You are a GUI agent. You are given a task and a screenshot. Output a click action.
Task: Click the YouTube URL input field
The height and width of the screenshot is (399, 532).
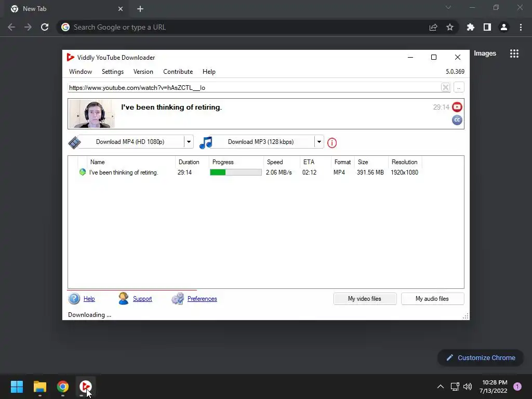(254, 87)
